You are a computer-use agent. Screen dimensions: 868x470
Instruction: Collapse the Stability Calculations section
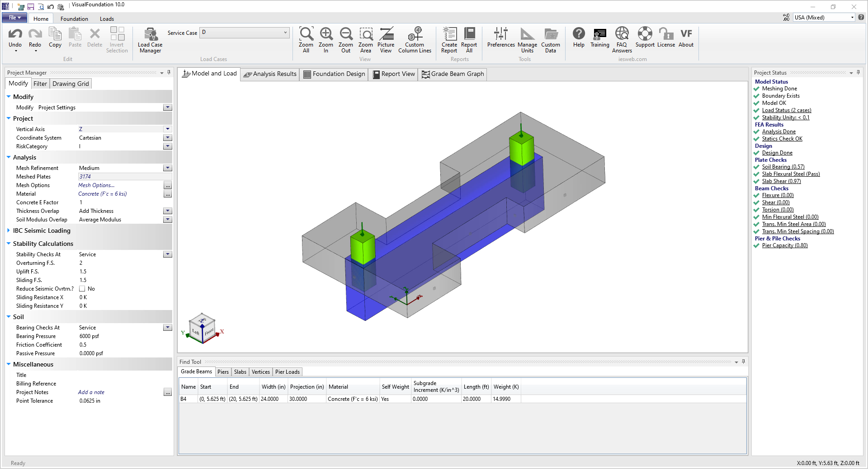click(9, 244)
